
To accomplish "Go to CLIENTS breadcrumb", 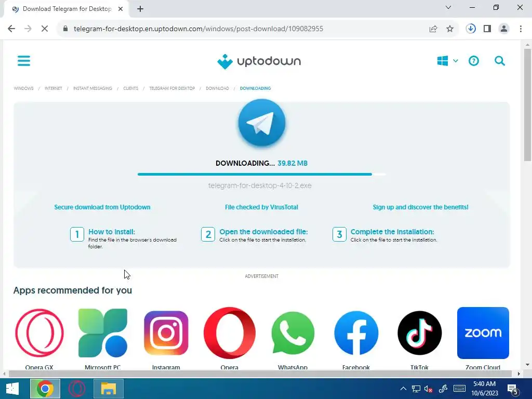I will 130,88.
